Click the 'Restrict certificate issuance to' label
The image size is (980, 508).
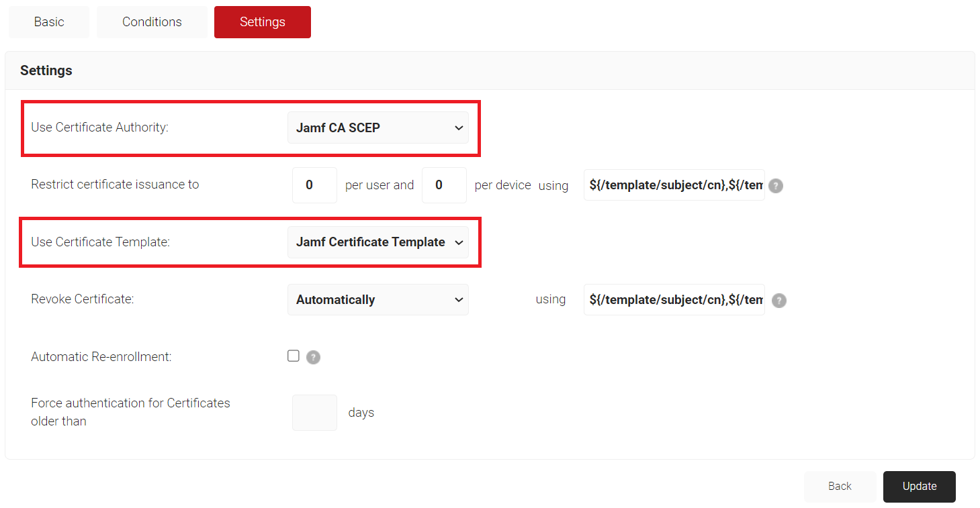pos(115,185)
